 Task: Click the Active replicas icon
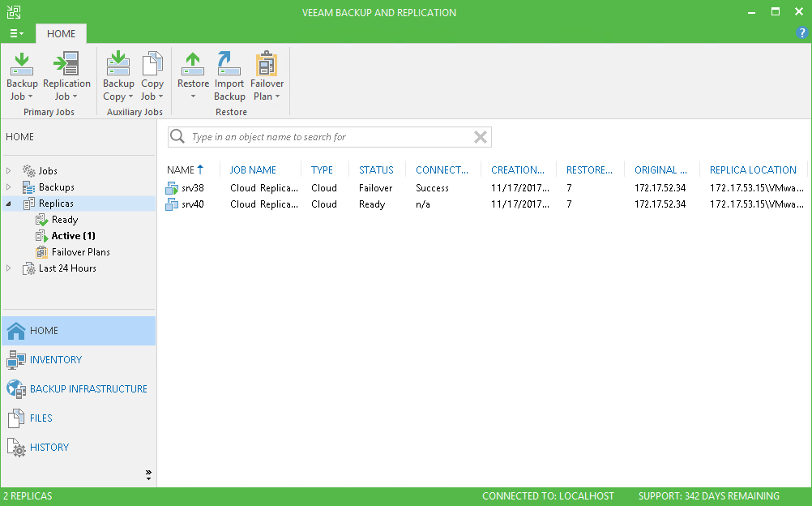click(x=42, y=236)
